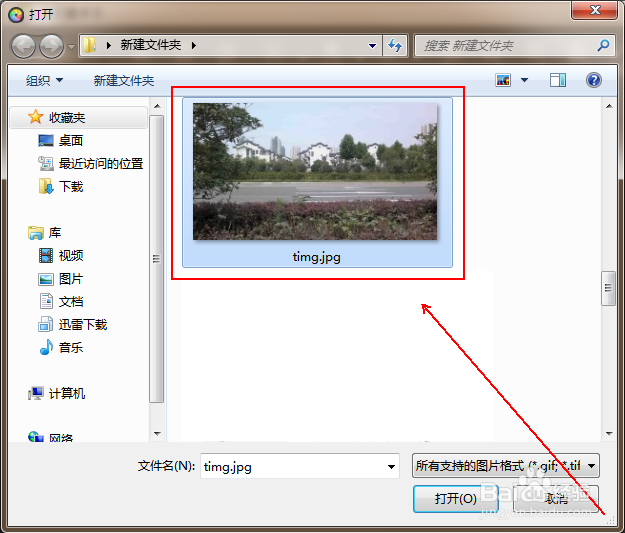
Task: Click the monitor icon beside 桌面
Action: click(46, 140)
